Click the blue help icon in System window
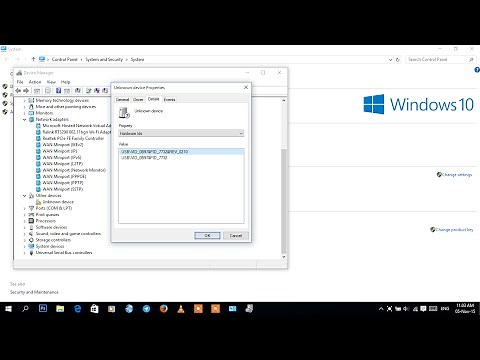Image resolution: width=480 pixels, height=360 pixels. click(x=477, y=70)
